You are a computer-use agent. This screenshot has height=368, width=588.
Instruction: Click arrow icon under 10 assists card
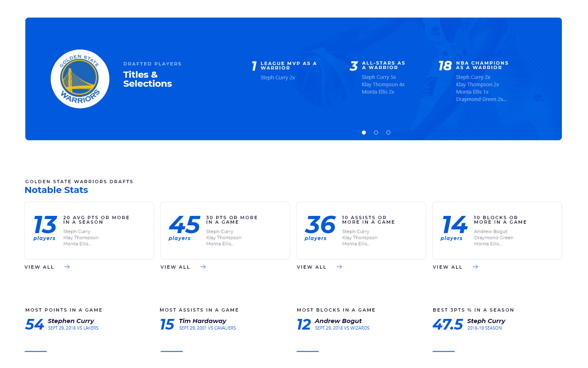click(x=339, y=267)
